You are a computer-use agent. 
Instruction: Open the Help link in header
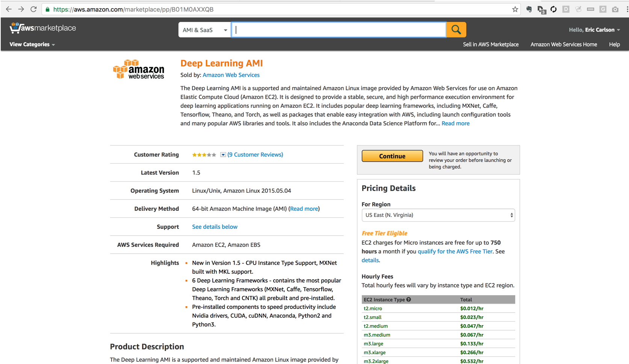(614, 44)
